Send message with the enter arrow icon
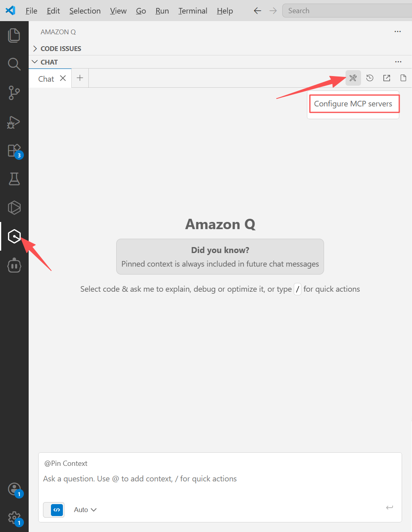 click(389, 507)
